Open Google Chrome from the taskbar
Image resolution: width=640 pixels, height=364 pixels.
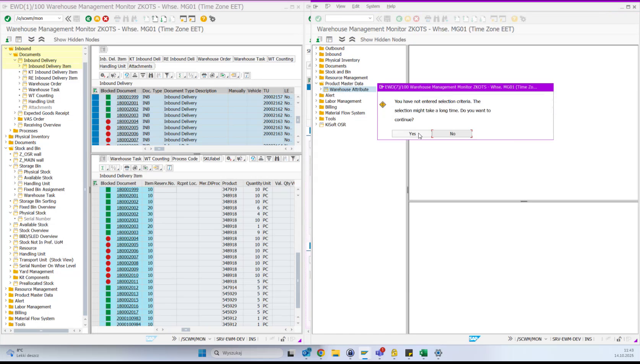[x=321, y=353]
